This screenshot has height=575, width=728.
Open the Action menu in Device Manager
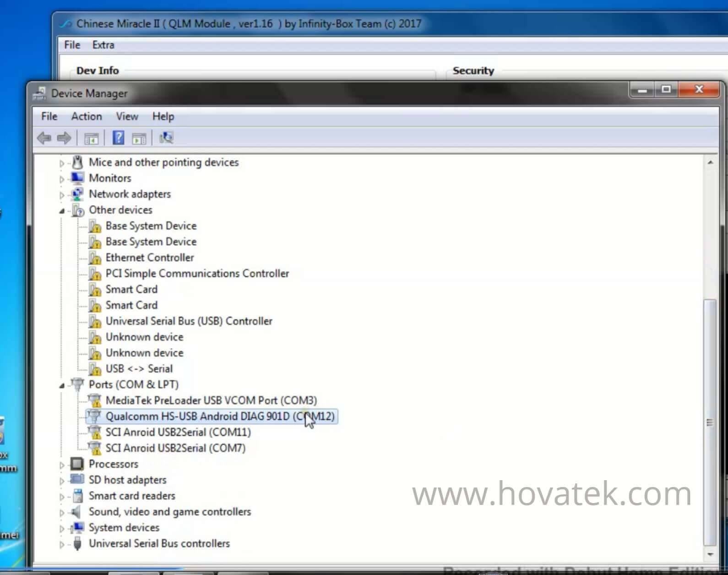click(86, 116)
